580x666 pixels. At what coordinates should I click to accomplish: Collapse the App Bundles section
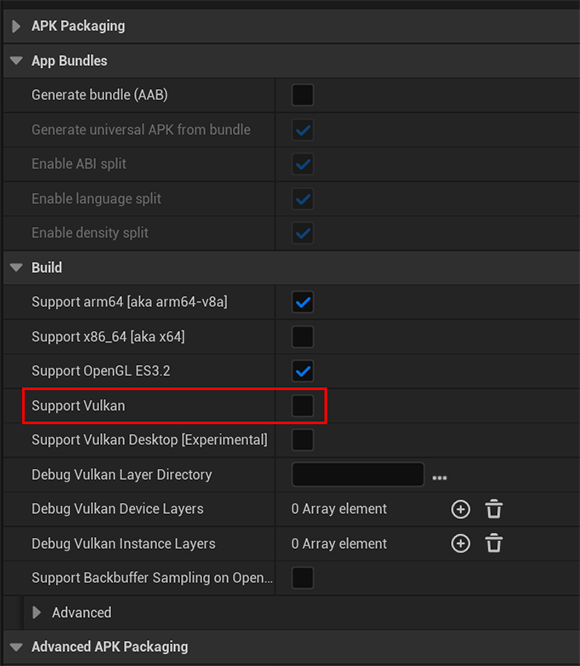(16, 61)
